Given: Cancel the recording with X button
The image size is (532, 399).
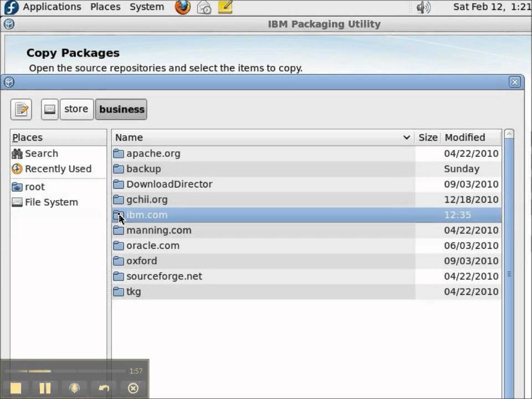Looking at the screenshot, I should click(133, 388).
